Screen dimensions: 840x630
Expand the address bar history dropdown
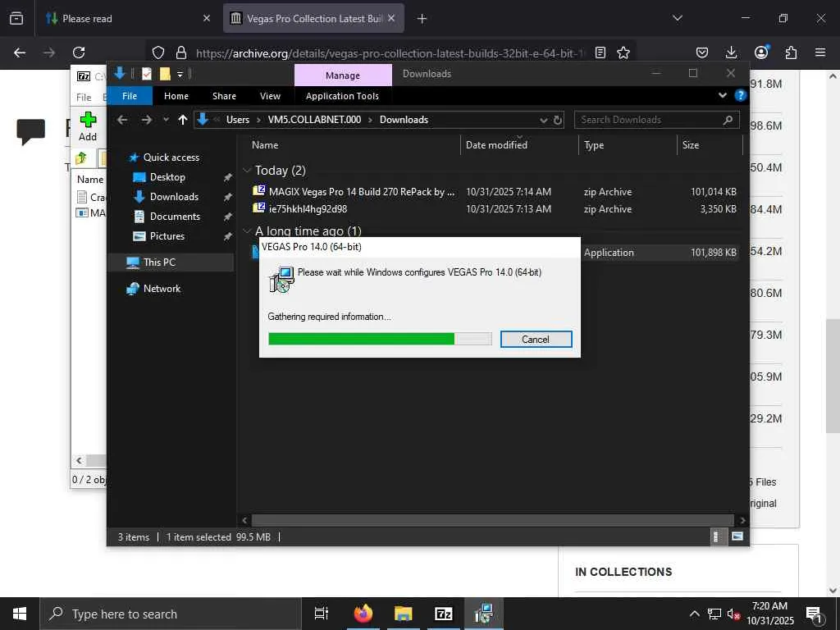pos(543,120)
